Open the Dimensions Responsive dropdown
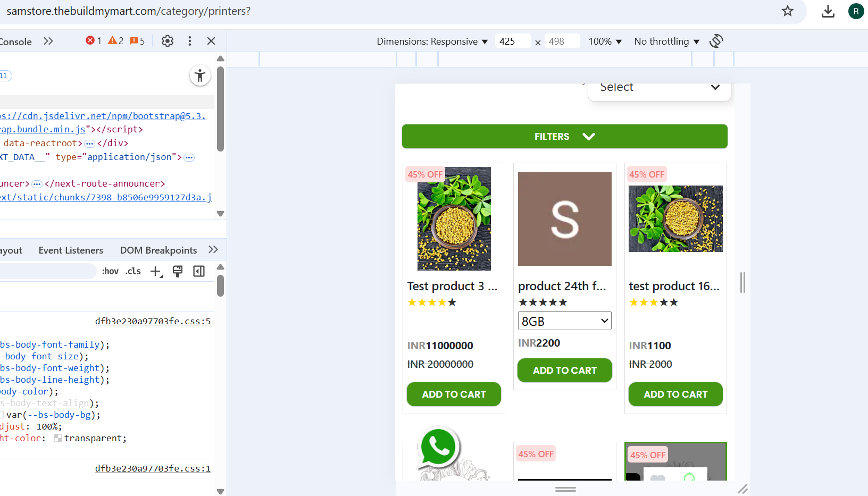The width and height of the screenshot is (868, 496). point(432,41)
